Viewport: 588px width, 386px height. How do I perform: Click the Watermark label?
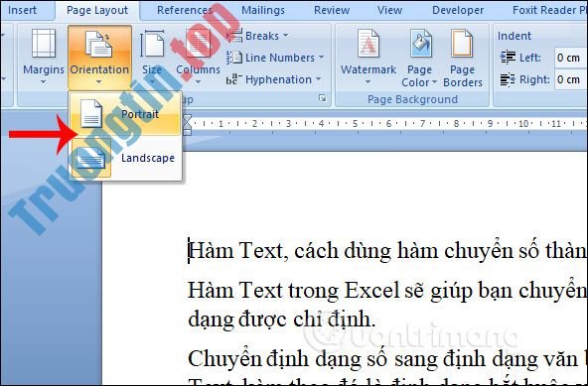368,69
